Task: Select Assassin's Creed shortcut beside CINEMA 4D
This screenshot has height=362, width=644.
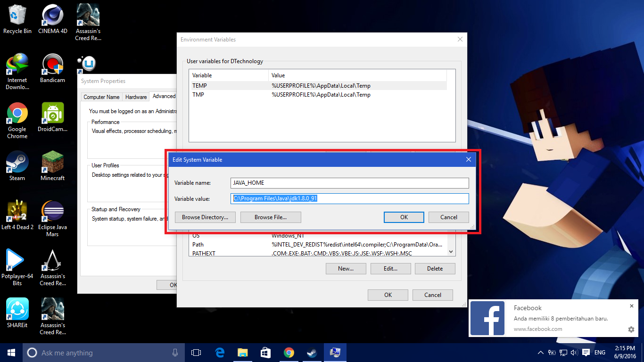Action: (x=88, y=23)
